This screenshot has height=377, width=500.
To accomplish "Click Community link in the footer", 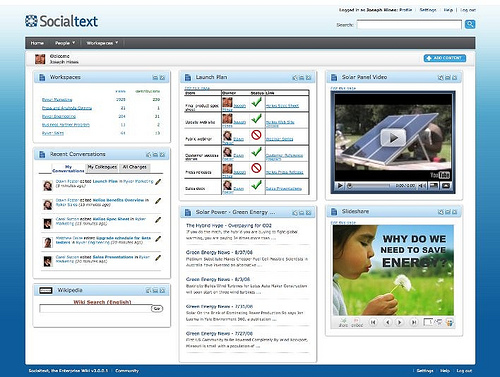I will [x=127, y=371].
